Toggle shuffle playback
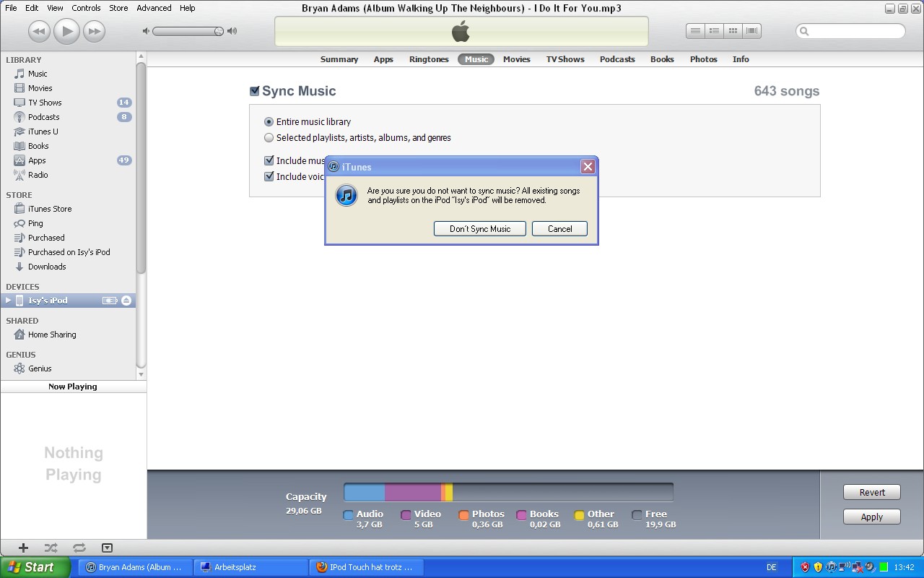 coord(51,548)
